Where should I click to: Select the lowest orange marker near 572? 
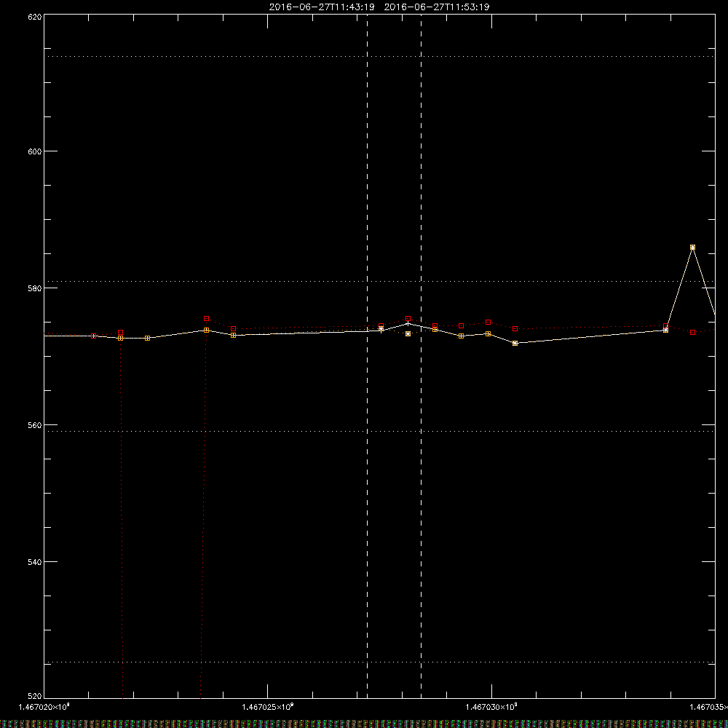[515, 343]
